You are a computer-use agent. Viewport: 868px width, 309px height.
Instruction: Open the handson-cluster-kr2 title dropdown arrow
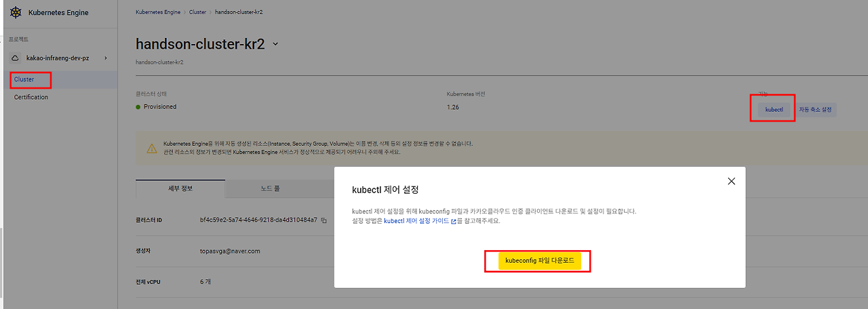click(x=275, y=44)
